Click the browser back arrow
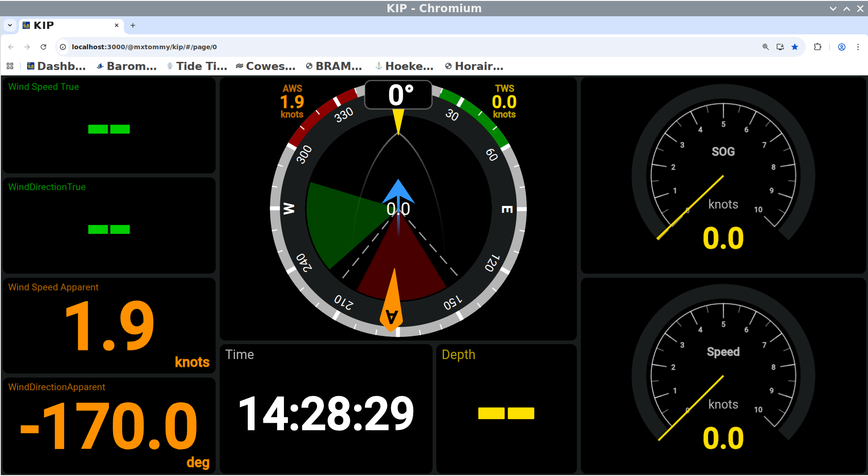 coord(11,47)
